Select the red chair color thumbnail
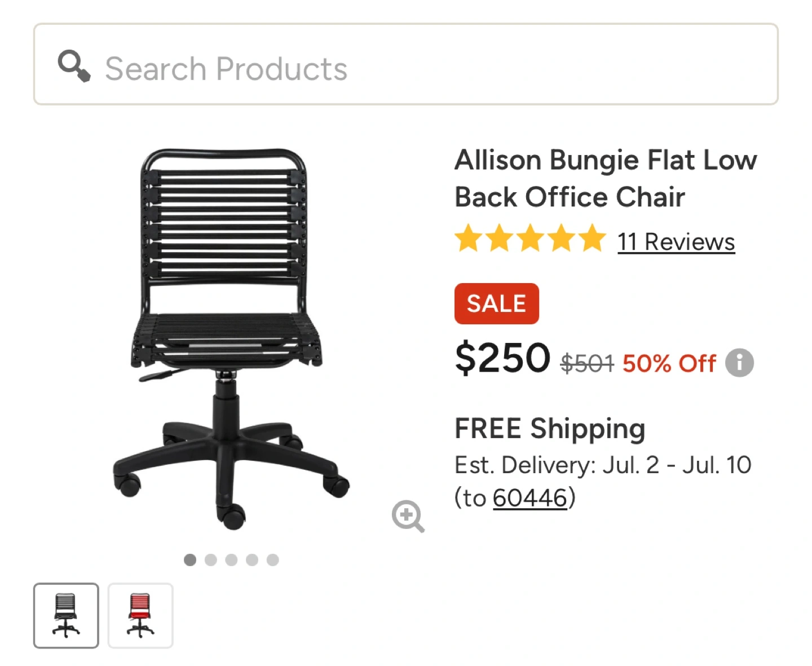This screenshot has width=812, height=666. [x=140, y=615]
